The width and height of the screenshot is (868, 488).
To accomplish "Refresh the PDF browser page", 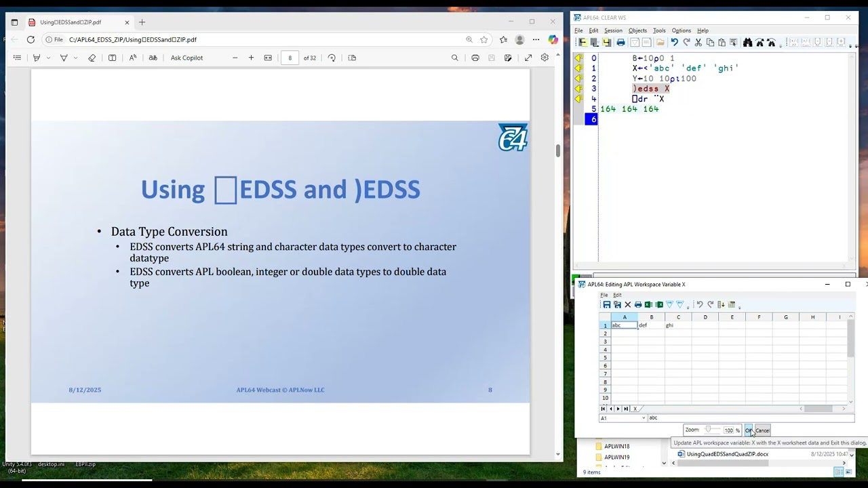I will click(x=31, y=39).
